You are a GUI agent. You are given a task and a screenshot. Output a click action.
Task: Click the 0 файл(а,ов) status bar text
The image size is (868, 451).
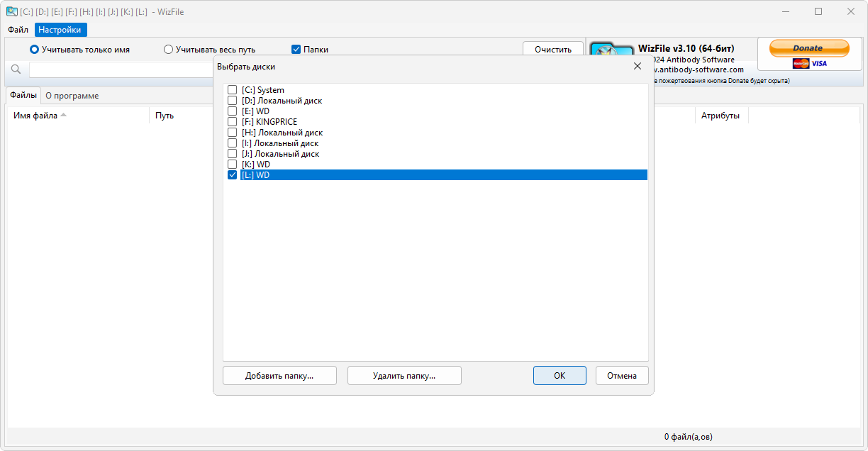pos(689,437)
